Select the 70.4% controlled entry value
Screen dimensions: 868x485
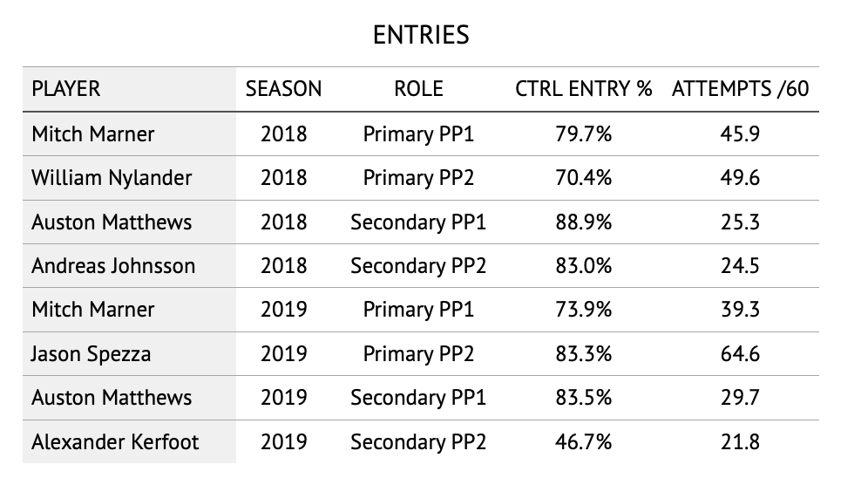click(584, 178)
